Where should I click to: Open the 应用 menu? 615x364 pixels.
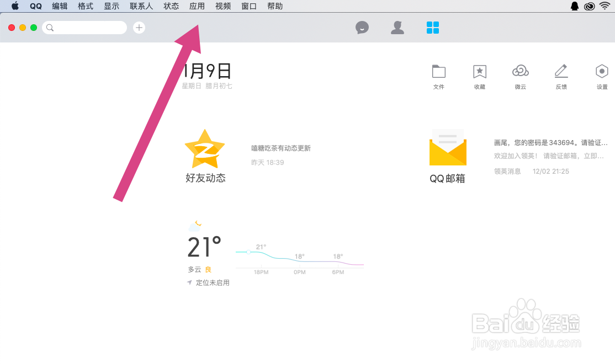[197, 6]
